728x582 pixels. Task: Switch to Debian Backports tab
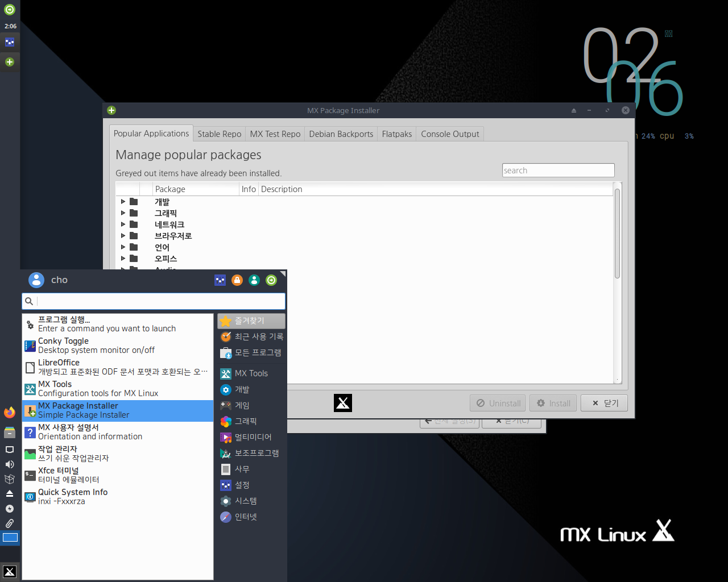pyautogui.click(x=341, y=134)
